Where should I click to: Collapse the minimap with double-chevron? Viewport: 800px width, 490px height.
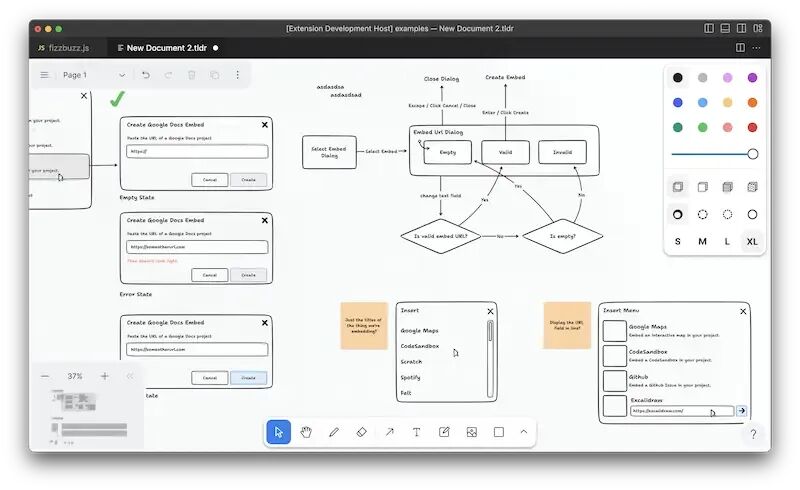coord(130,376)
